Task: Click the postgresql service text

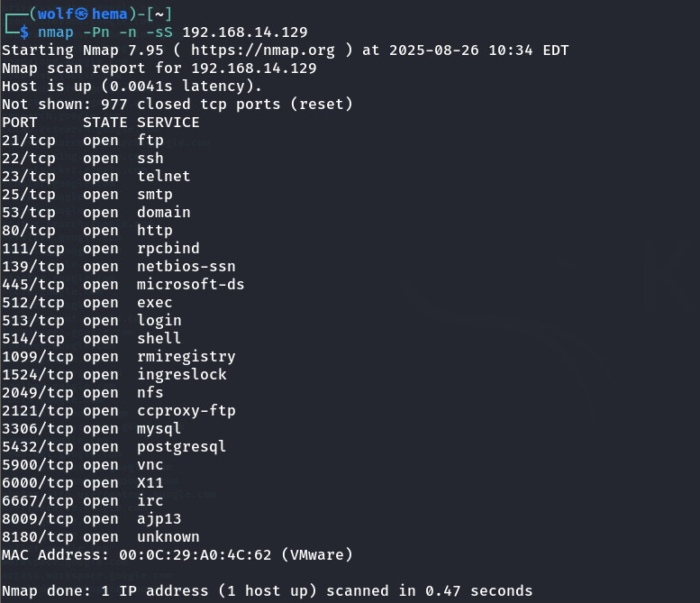Action: click(x=181, y=447)
